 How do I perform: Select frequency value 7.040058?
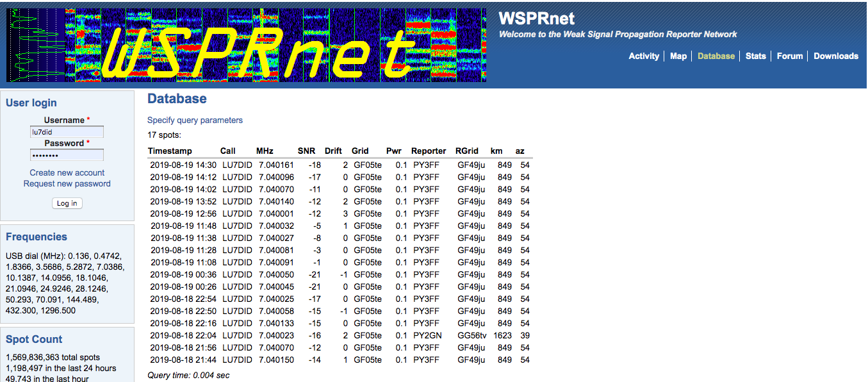tap(276, 311)
